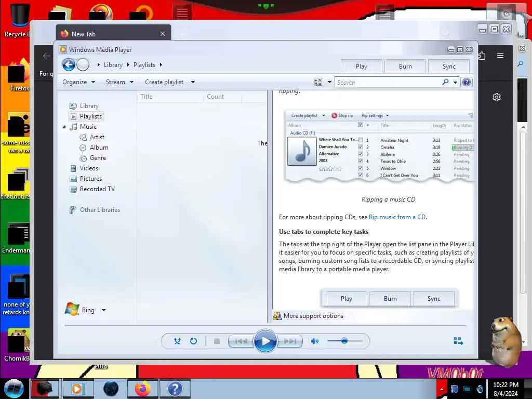The image size is (532, 399).
Task: Open the Stream menu
Action: tap(119, 82)
